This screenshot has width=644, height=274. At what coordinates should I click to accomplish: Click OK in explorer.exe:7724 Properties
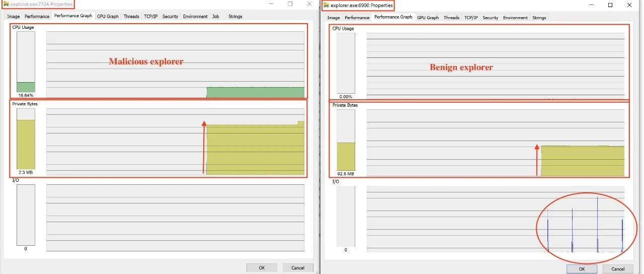(x=262, y=267)
